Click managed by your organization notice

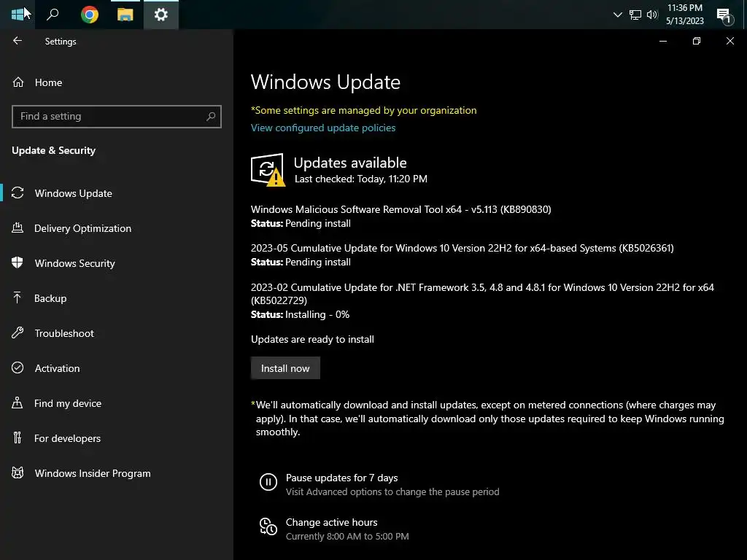pos(363,111)
